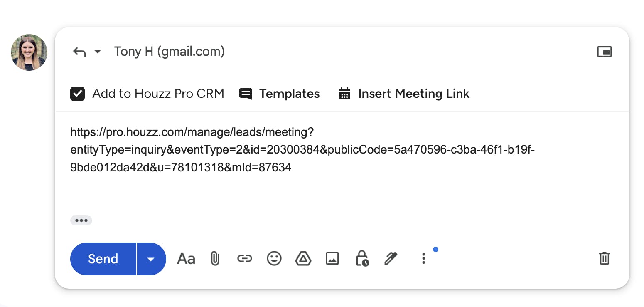Insert files using Google Drive icon
Viewport: 644px width, 307px height.
tap(303, 259)
